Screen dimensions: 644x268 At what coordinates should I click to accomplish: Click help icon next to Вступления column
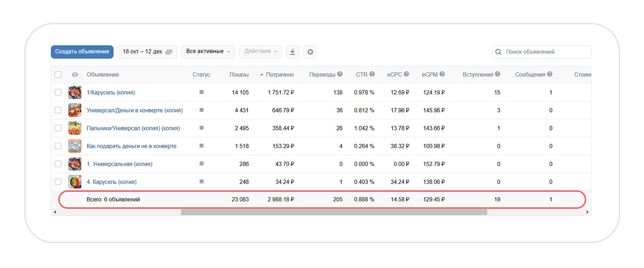pos(497,74)
